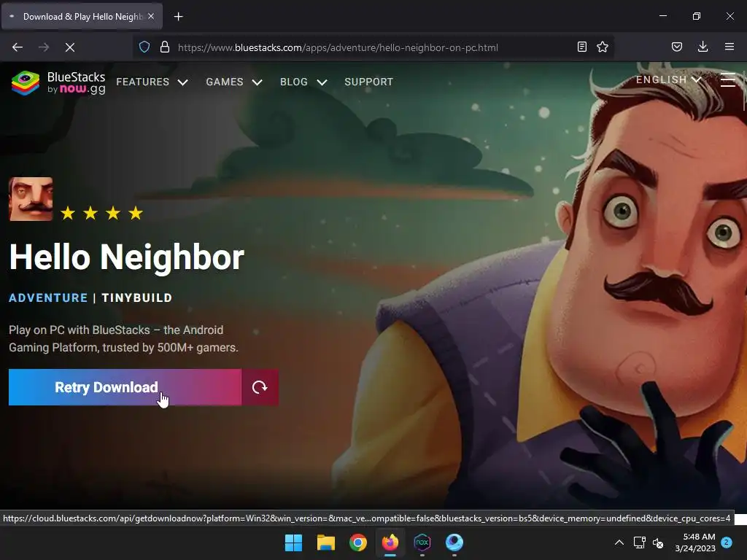Click the muted volume tray icon
Image resolution: width=747 pixels, height=560 pixels.
[658, 542]
